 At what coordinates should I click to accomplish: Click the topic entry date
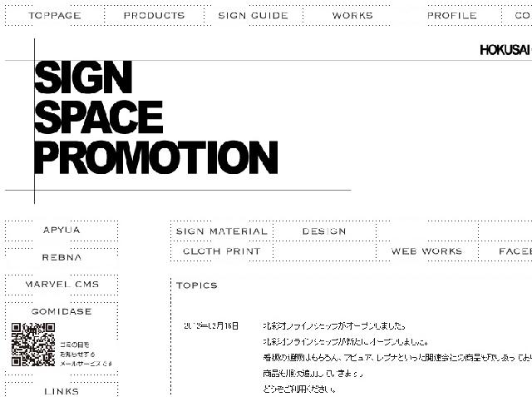211,326
